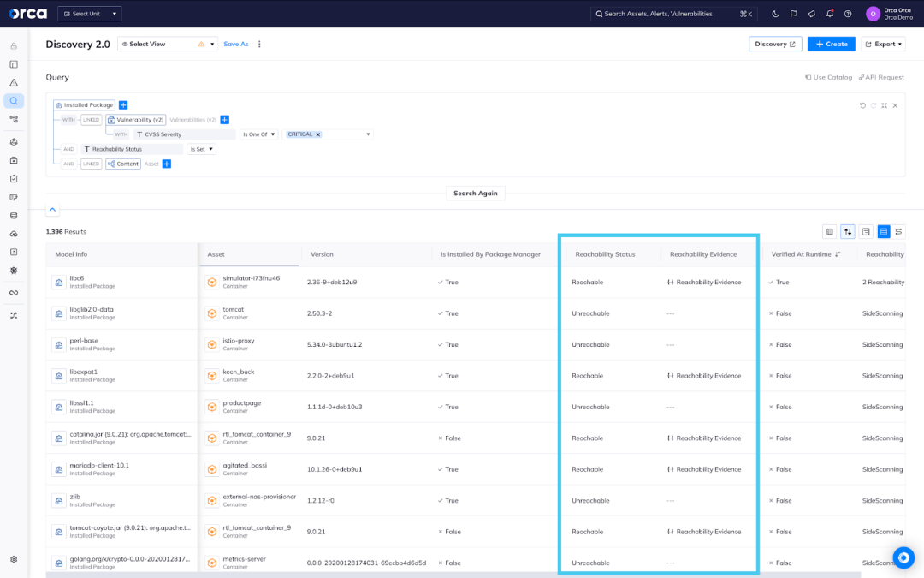Viewport: 924px width, 578px height.
Task: Open settings gear in sidebar
Action: (x=14, y=559)
